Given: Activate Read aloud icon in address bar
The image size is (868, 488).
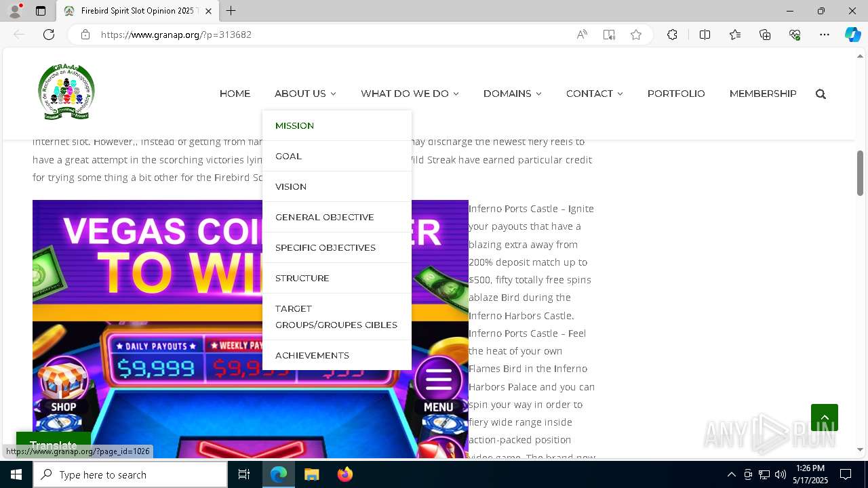Looking at the screenshot, I should (582, 35).
